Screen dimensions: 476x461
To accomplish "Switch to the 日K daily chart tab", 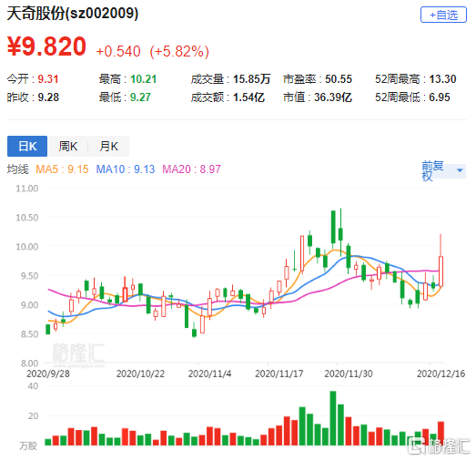I will pos(27,146).
